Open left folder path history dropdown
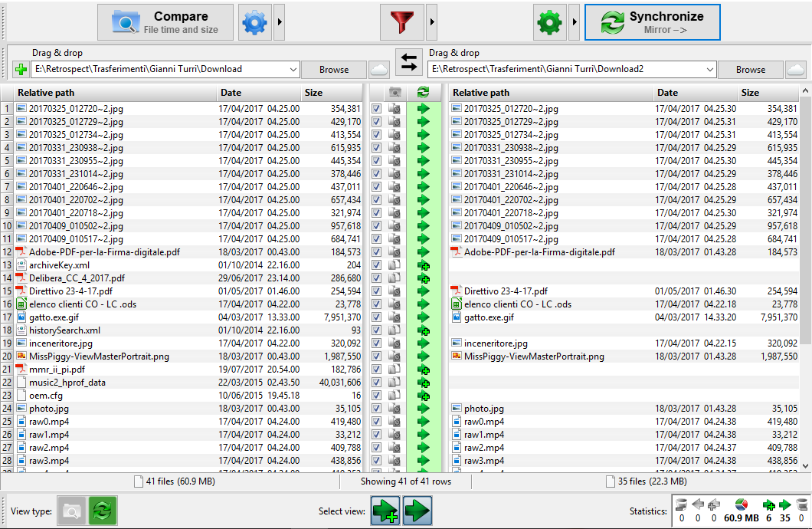812x529 pixels. [x=293, y=70]
